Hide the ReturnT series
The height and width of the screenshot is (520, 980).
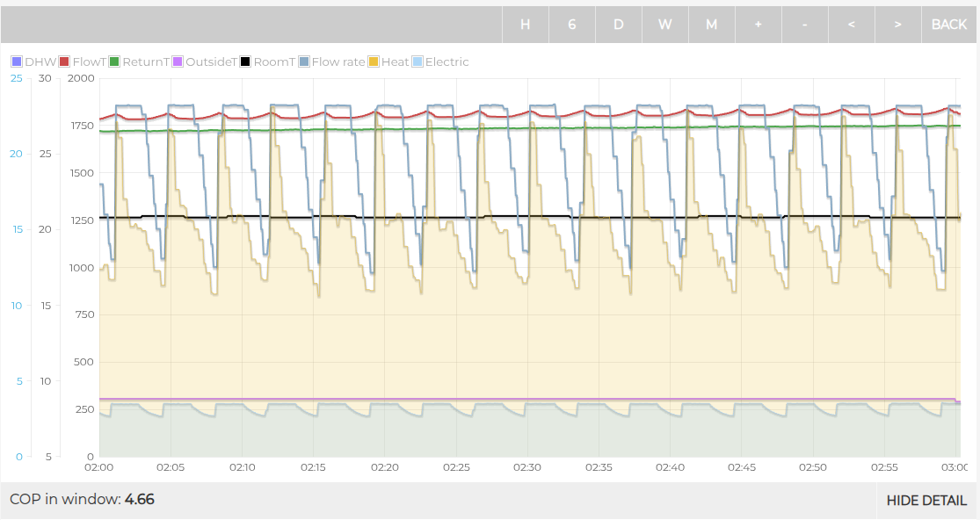click(145, 62)
